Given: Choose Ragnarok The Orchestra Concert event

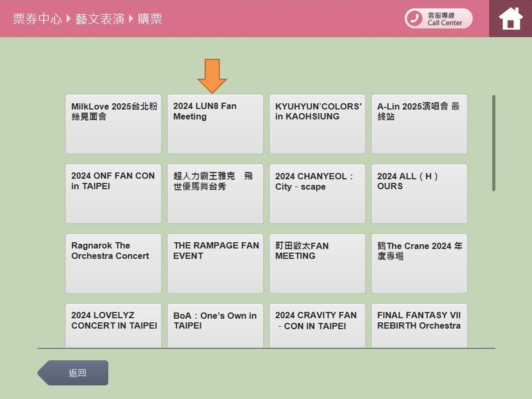Looking at the screenshot, I should point(113,263).
